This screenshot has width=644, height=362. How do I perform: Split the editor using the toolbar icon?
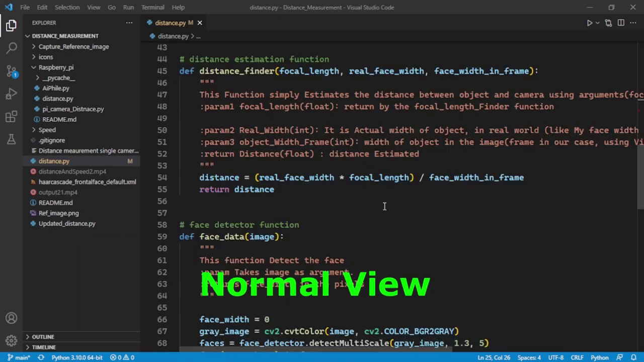pyautogui.click(x=621, y=23)
